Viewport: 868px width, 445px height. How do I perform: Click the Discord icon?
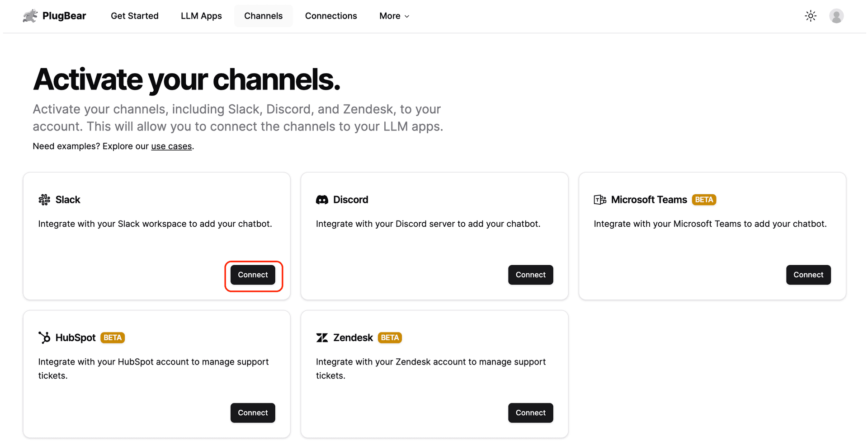point(322,199)
